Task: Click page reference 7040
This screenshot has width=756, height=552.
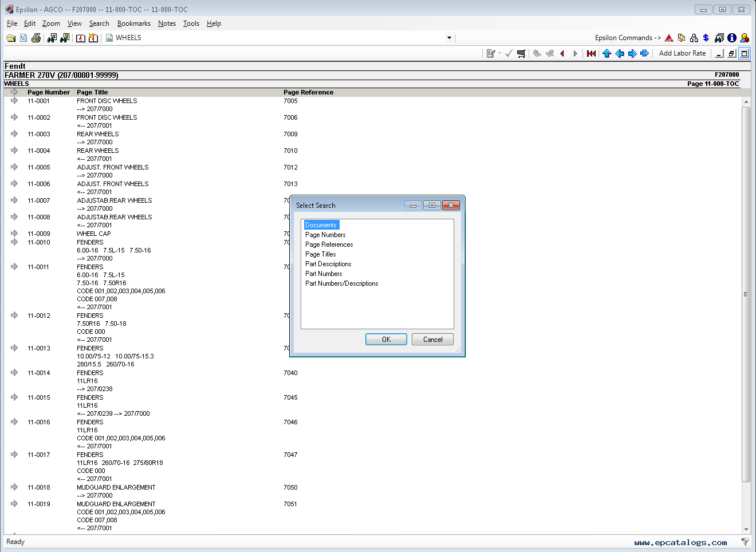Action: (290, 373)
